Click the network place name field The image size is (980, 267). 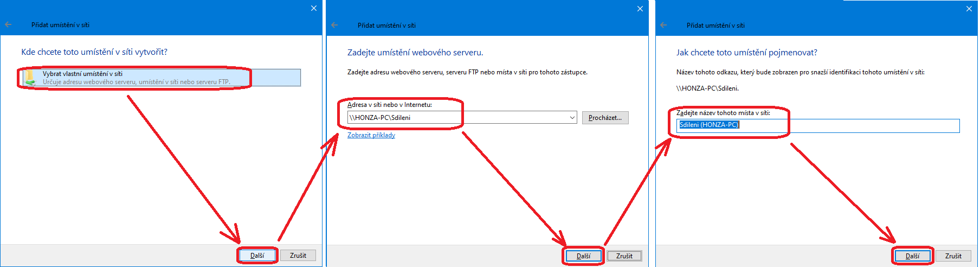pyautogui.click(x=818, y=125)
